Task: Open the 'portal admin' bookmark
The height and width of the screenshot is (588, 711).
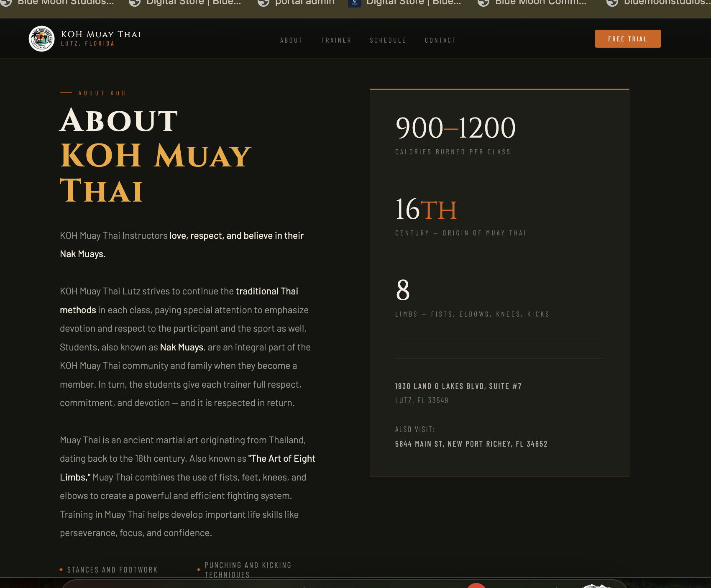Action: click(x=296, y=3)
